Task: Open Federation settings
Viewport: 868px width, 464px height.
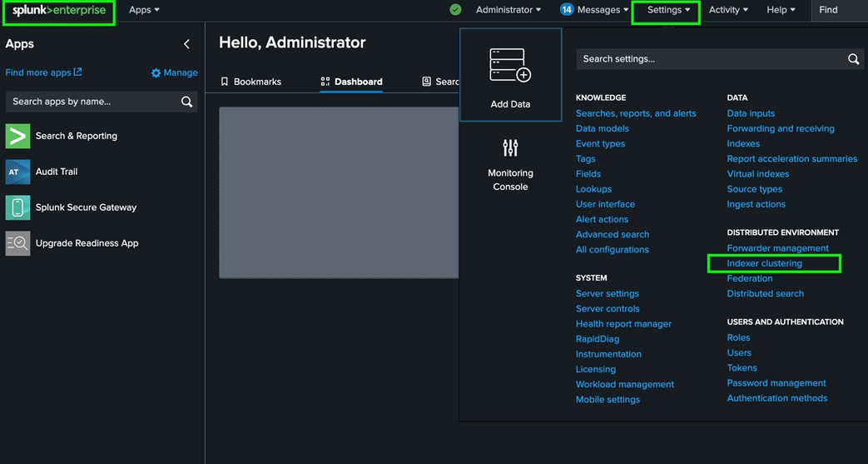Action: click(750, 278)
